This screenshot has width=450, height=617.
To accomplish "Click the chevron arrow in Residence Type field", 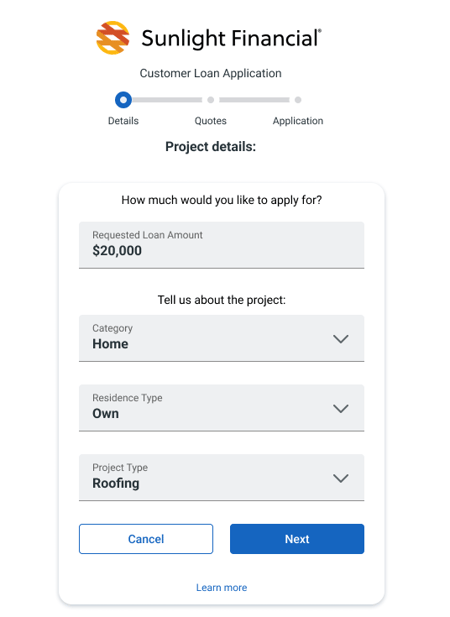I will (x=341, y=408).
